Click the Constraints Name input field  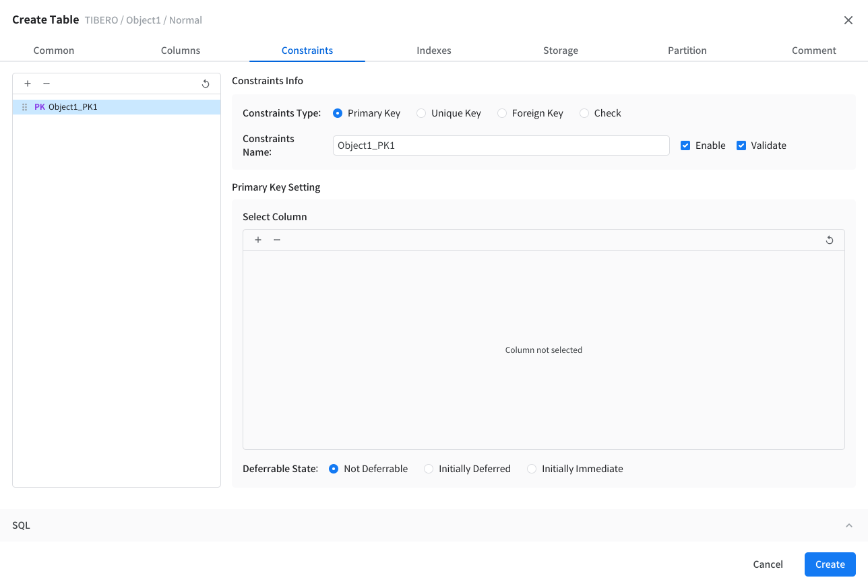501,145
